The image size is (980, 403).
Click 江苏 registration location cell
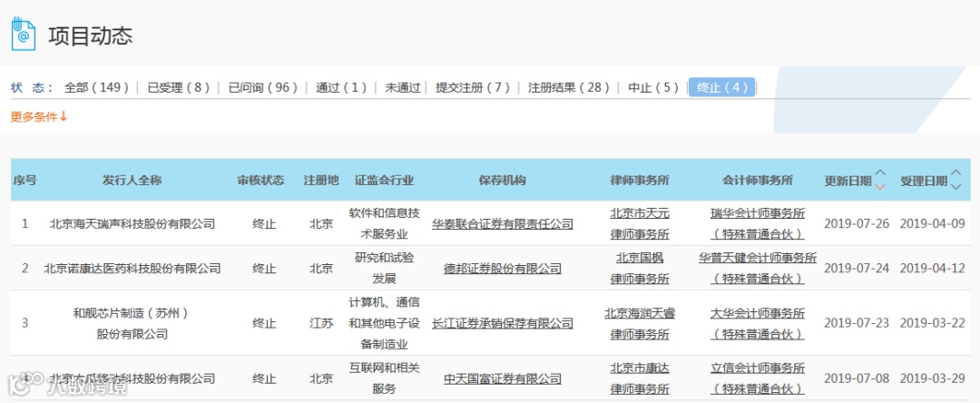click(321, 323)
